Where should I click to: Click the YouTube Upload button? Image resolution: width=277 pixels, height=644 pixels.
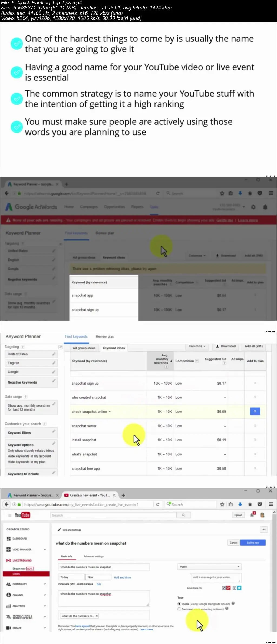click(238, 515)
